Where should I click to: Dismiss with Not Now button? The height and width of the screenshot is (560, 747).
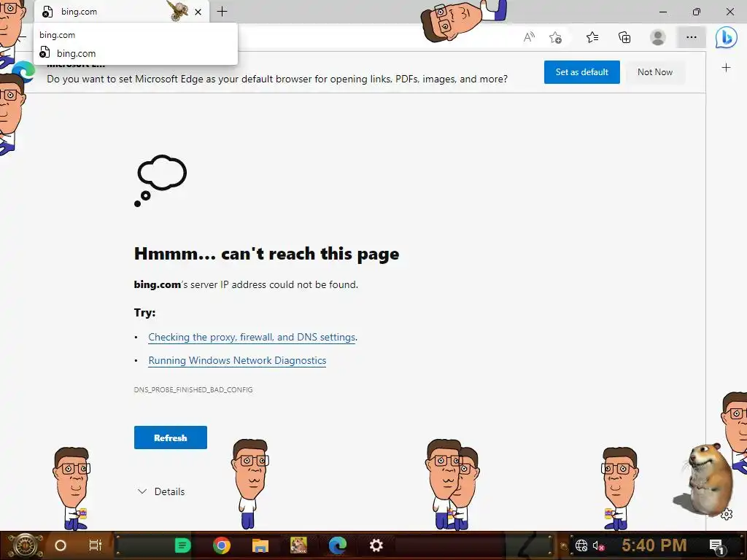tap(655, 72)
